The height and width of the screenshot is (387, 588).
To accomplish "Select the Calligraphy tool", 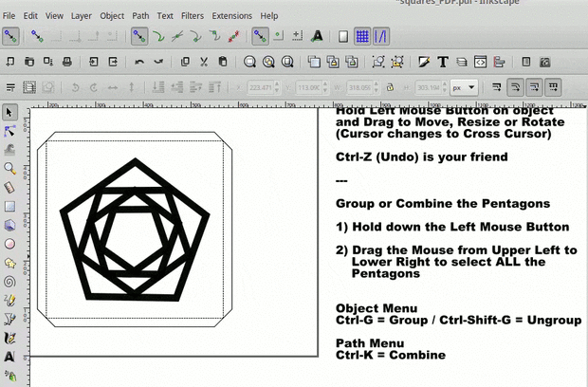I will click(9, 338).
